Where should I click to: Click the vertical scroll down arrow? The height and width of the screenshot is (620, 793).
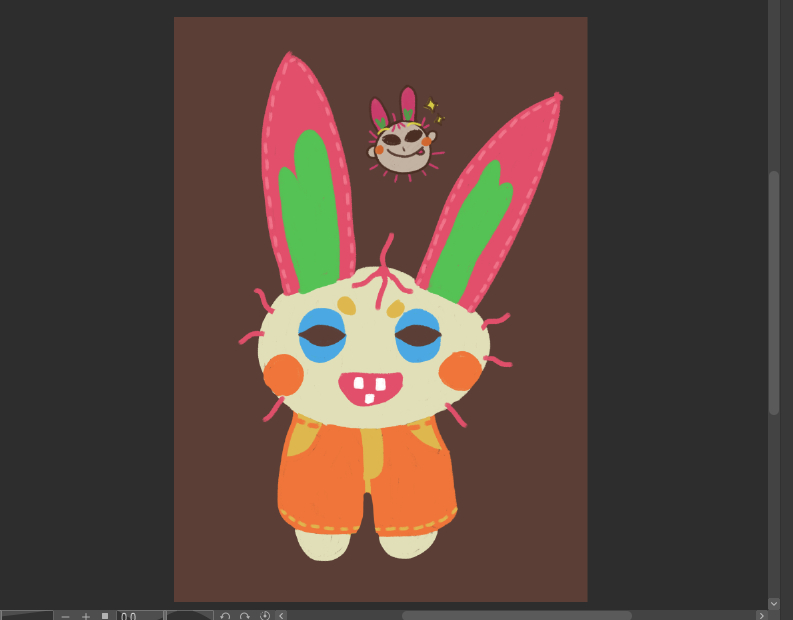(773, 603)
